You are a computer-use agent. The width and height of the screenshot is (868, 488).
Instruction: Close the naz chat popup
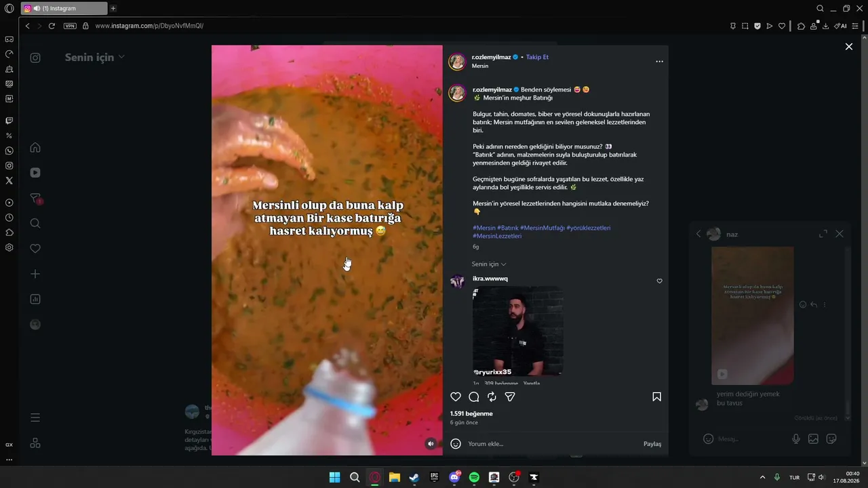[x=840, y=234]
